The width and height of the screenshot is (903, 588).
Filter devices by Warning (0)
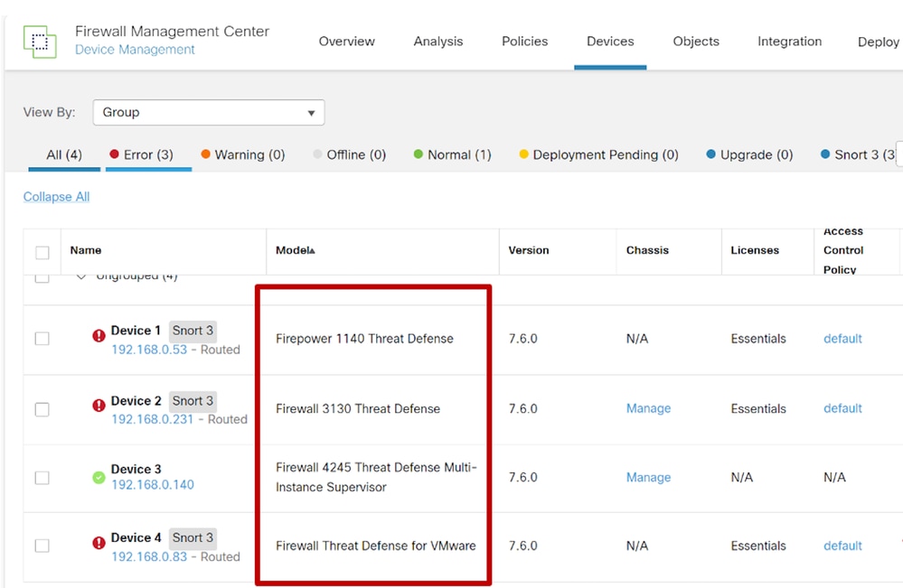click(x=242, y=154)
